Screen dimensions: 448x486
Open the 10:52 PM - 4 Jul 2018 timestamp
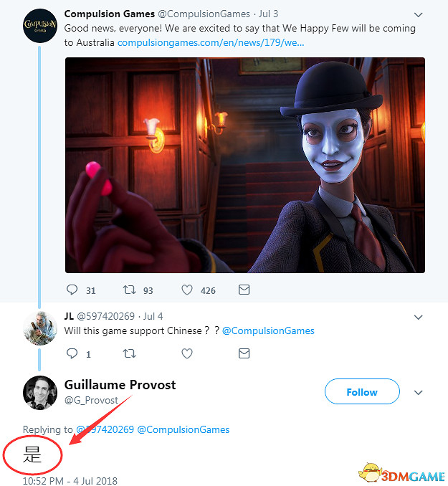pos(70,480)
